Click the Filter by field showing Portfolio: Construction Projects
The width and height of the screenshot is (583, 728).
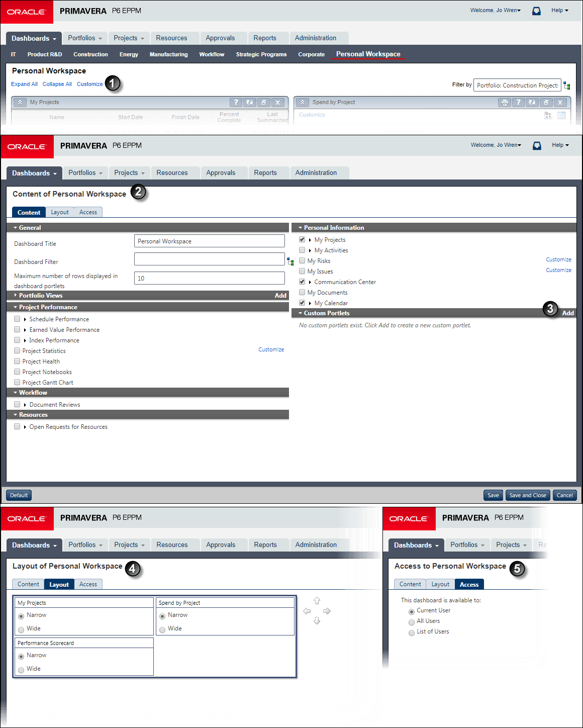(x=517, y=85)
